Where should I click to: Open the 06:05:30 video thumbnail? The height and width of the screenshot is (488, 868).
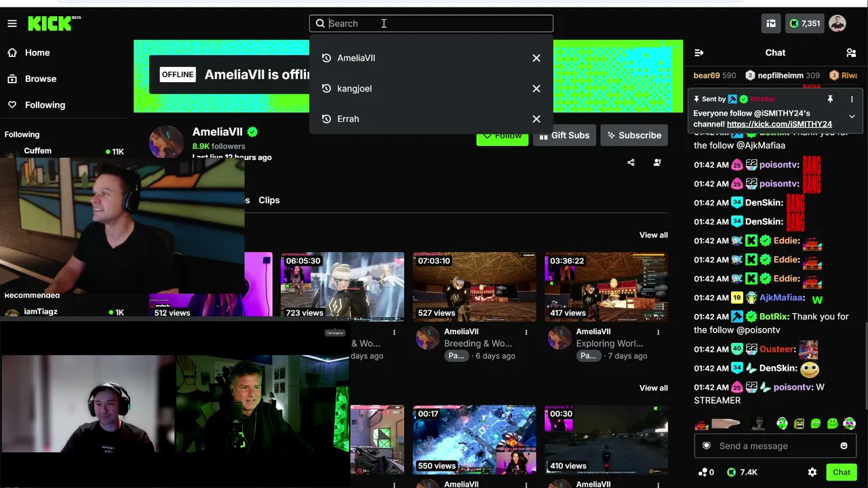coord(342,287)
